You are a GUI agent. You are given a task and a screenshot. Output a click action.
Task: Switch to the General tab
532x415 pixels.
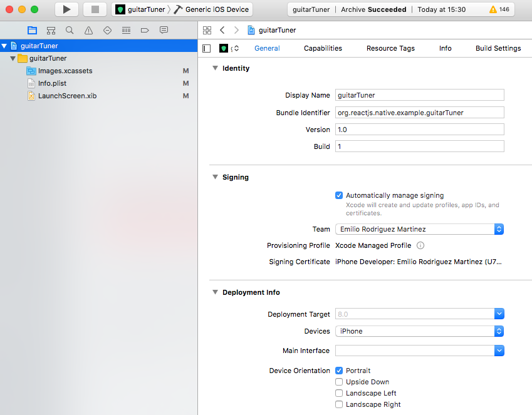(267, 48)
